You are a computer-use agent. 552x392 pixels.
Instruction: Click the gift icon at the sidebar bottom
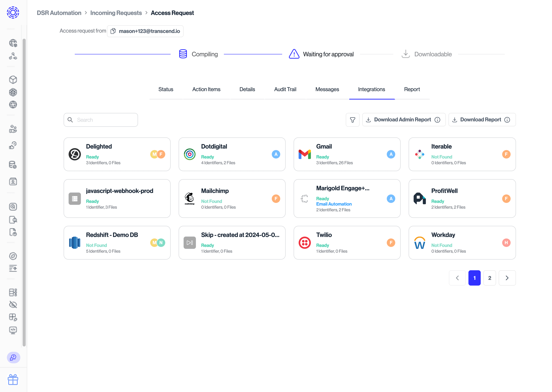[13, 380]
